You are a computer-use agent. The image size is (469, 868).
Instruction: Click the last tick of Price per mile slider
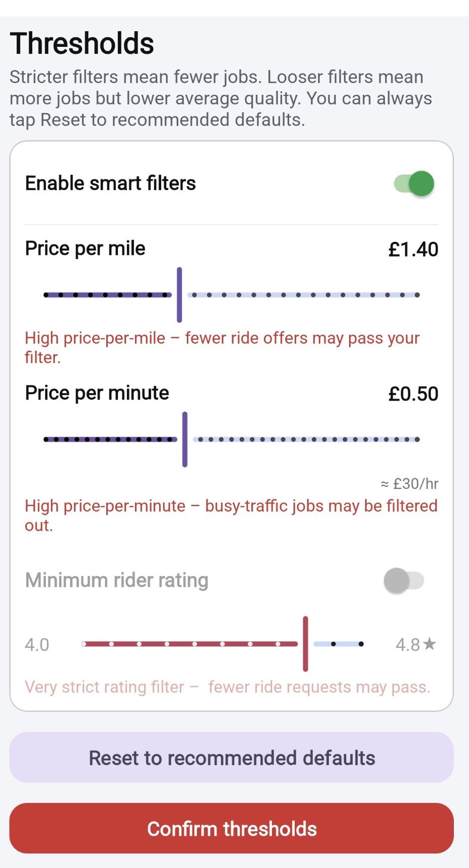(417, 295)
